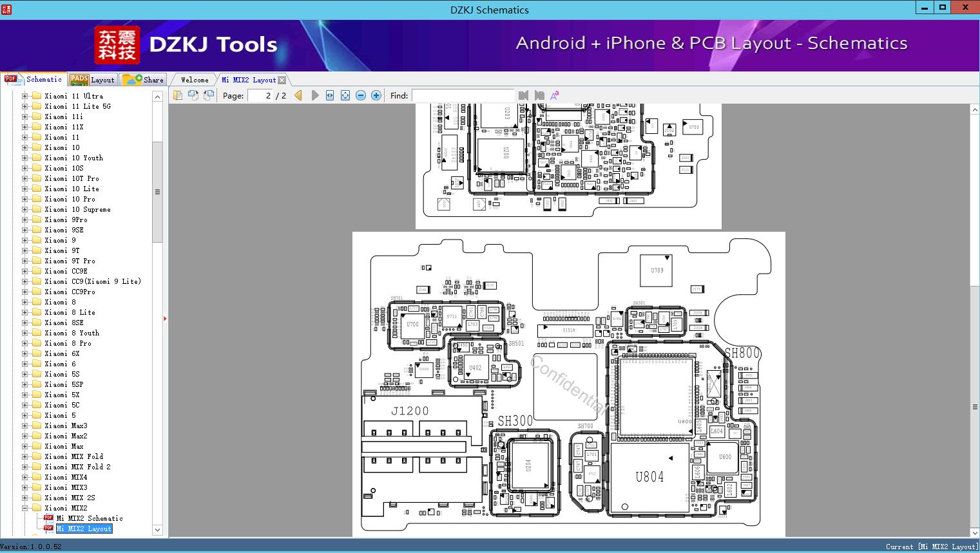Click the DZKJ red logo in banner
Viewport: 980px width, 553px height.
pos(117,45)
